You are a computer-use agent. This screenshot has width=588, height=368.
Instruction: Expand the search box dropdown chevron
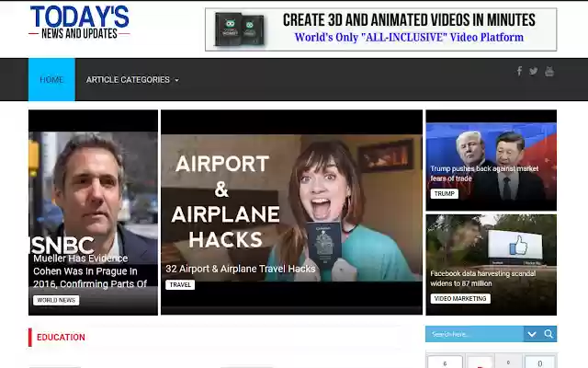point(532,334)
